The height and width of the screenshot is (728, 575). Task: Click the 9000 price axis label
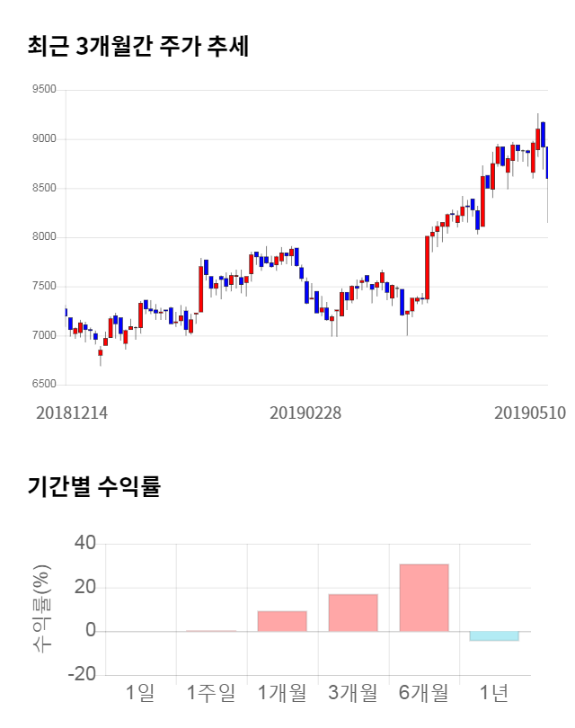(43, 139)
